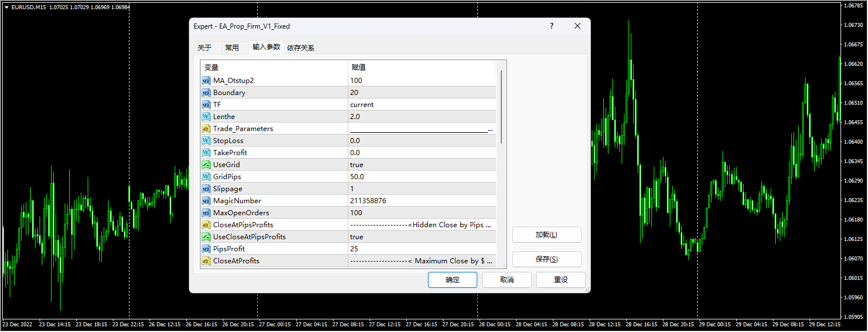
Task: Click the ab string icon next to Trade_Parameters
Action: click(206, 128)
